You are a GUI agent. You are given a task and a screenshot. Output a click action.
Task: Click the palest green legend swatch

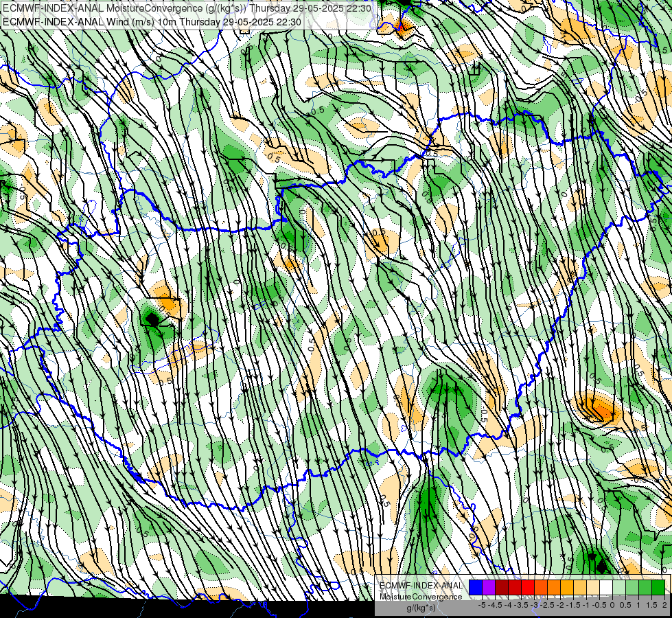click(x=619, y=587)
